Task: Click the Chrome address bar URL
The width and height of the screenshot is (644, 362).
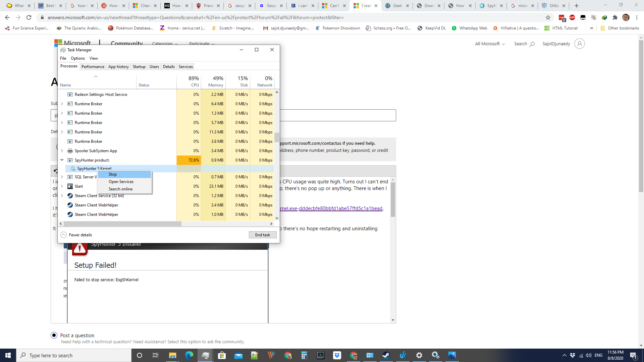Action: [x=196, y=17]
